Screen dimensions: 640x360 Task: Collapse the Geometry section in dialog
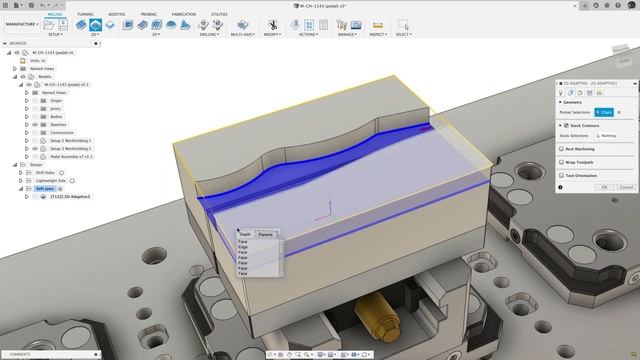tap(560, 102)
